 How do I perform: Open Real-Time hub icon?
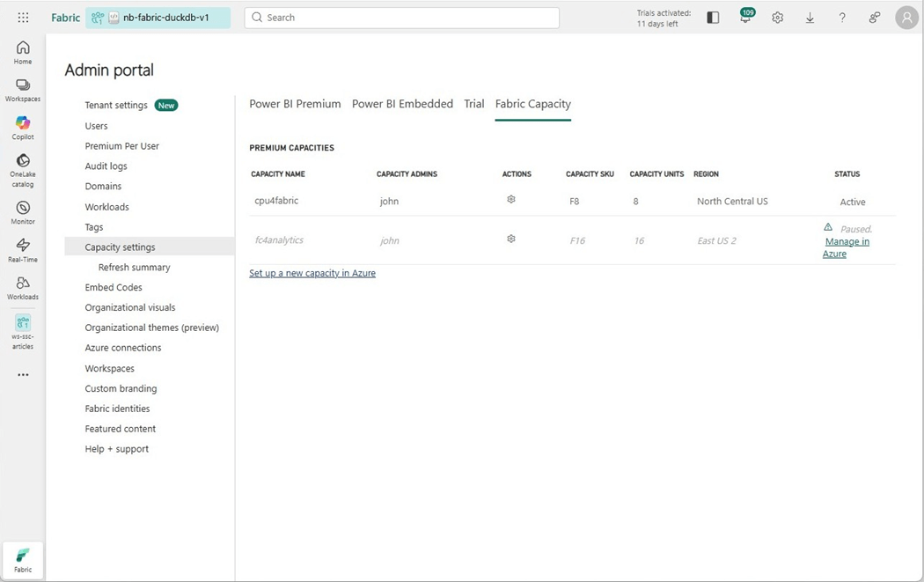point(23,251)
